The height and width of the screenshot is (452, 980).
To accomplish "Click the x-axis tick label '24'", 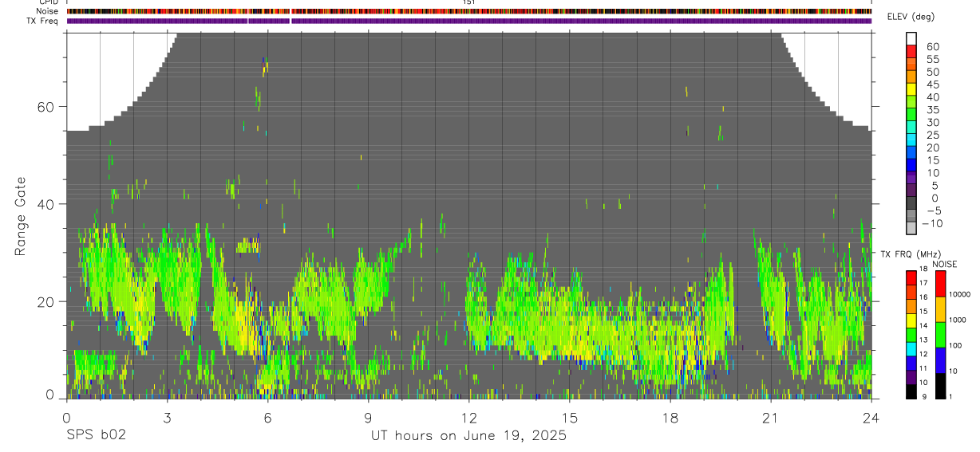I will [x=871, y=417].
